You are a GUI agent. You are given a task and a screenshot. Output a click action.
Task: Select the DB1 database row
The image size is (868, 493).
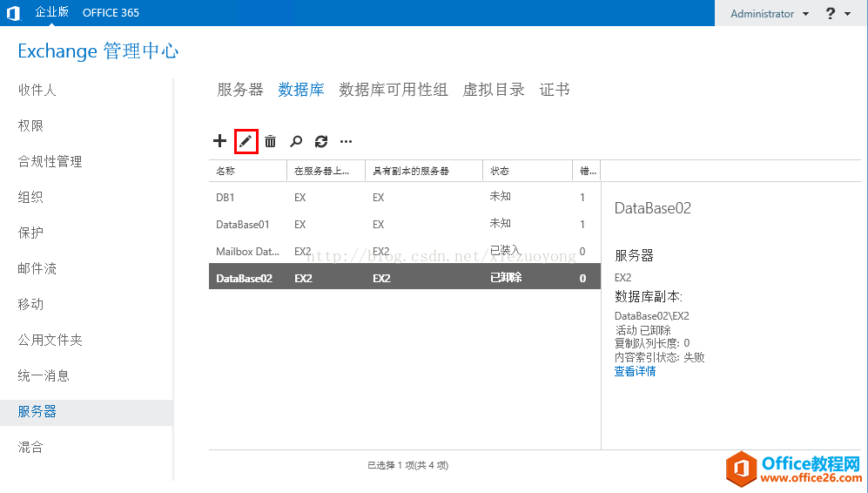pyautogui.click(x=405, y=197)
